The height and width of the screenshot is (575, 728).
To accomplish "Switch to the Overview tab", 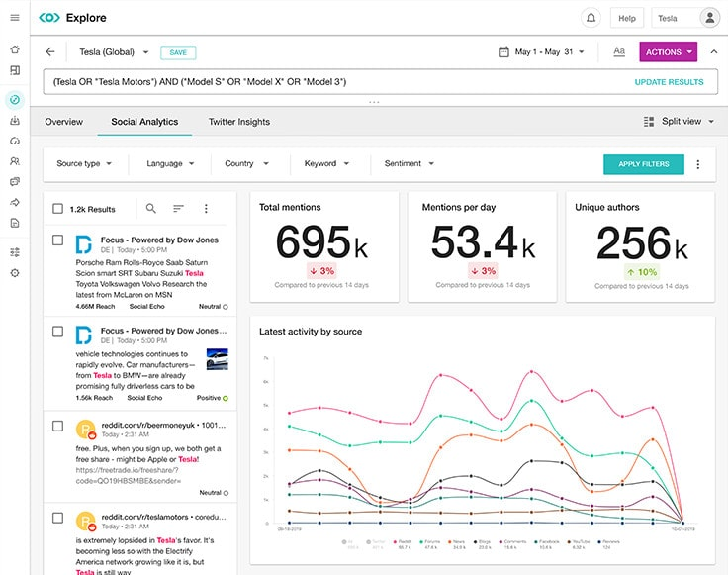I will 63,122.
